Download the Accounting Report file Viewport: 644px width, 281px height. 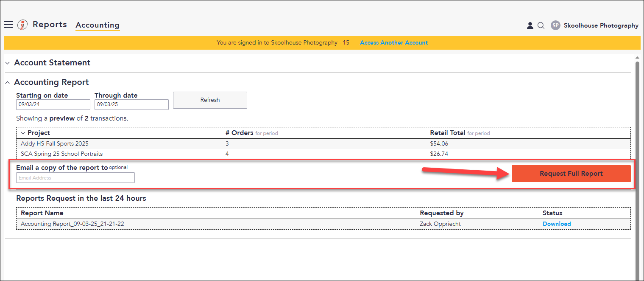[x=557, y=224]
